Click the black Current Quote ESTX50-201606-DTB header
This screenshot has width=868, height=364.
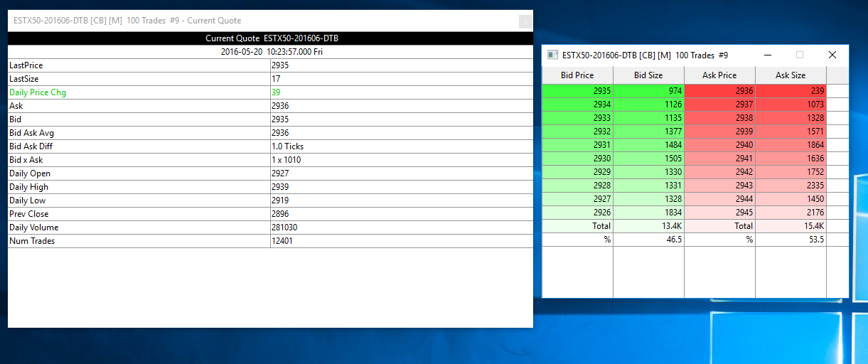tap(270, 38)
